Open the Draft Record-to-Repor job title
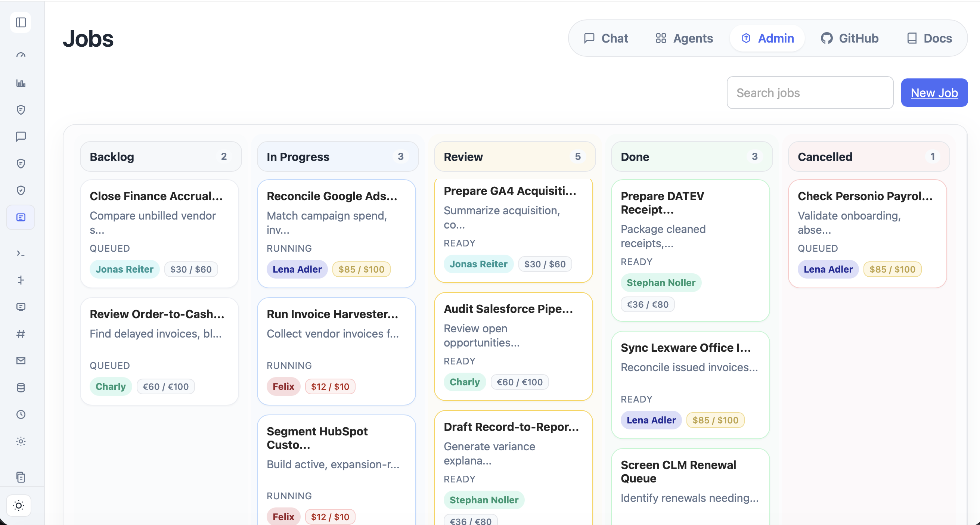Viewport: 980px width, 525px height. click(x=511, y=426)
